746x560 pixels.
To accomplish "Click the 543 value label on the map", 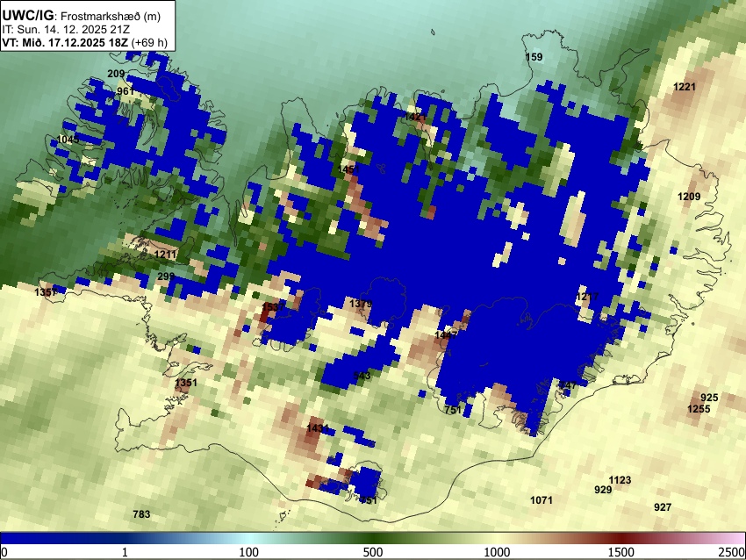I will (x=362, y=376).
